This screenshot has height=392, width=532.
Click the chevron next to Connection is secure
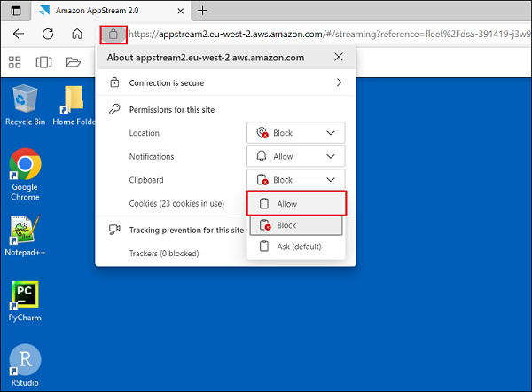[x=339, y=82]
